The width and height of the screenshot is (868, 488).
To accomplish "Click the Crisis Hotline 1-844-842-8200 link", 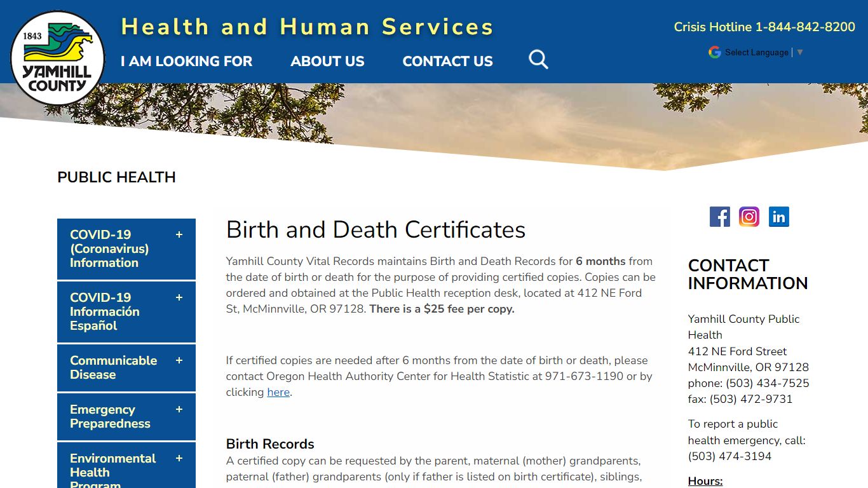I will [x=764, y=27].
